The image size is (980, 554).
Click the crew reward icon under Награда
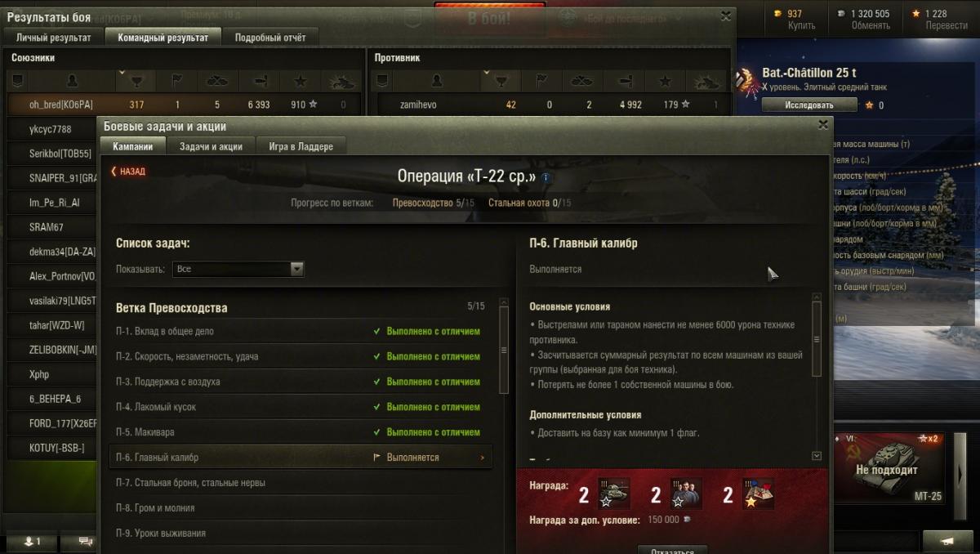pos(686,494)
